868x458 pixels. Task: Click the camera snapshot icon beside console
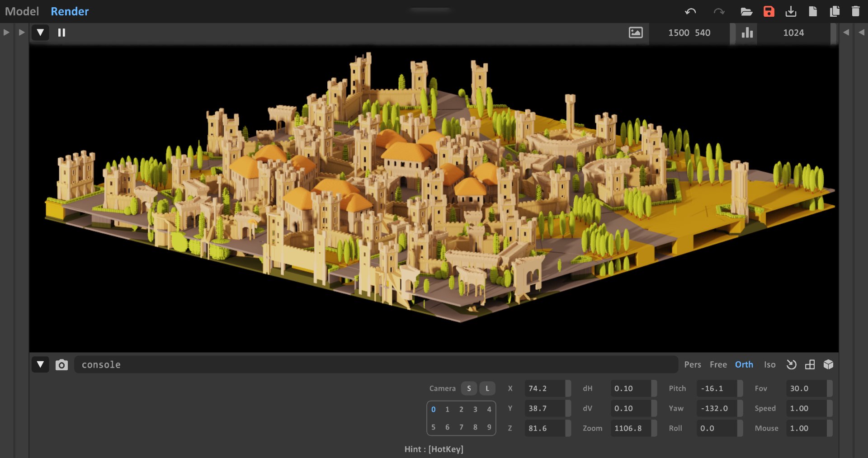tap(61, 364)
